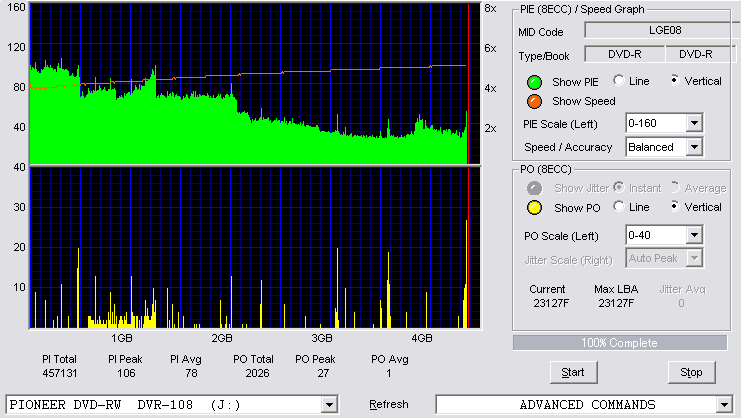Open the Jitter Scale Auto Peak dropdown
Viewport: 741px width, 418px height.
click(x=694, y=258)
